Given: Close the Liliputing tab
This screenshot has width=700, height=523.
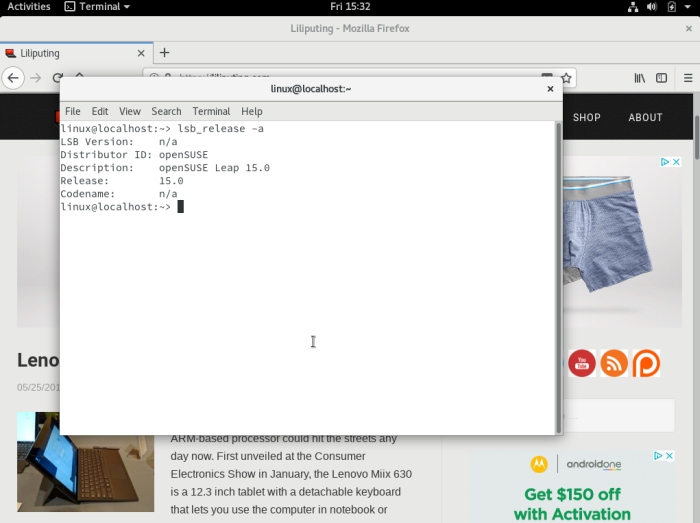Looking at the screenshot, I should click(x=140, y=53).
